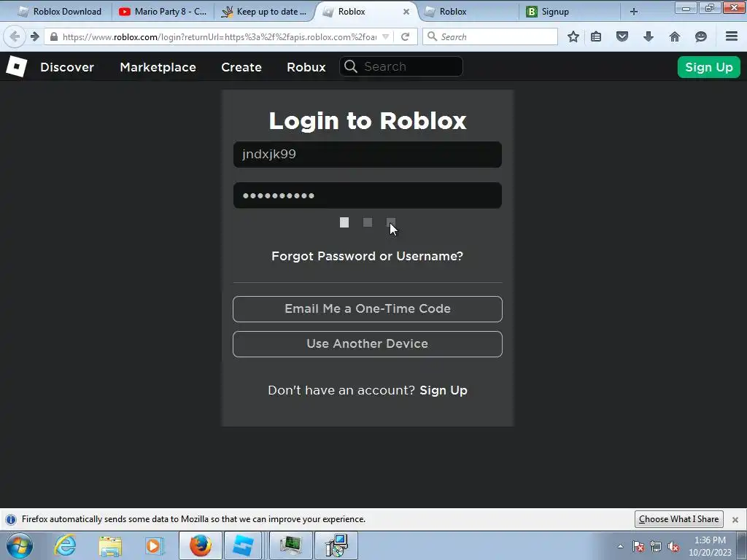Image resolution: width=747 pixels, height=560 pixels.
Task: Open Windows Start menu orb
Action: [20, 545]
